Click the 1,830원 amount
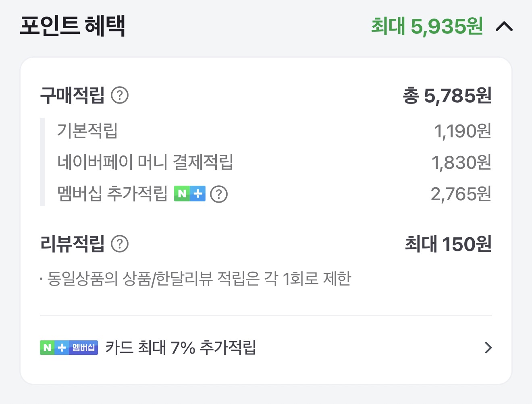Image resolution: width=532 pixels, height=404 pixels. (461, 163)
